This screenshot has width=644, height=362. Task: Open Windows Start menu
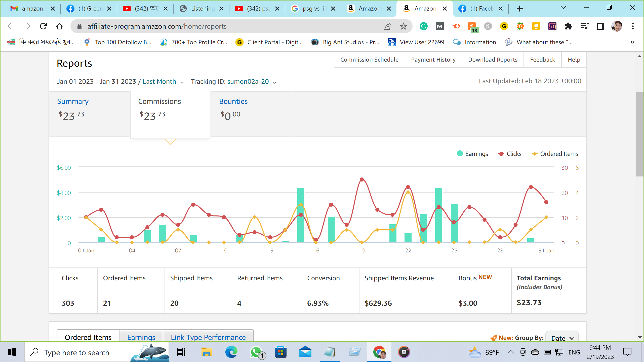pos(12,352)
